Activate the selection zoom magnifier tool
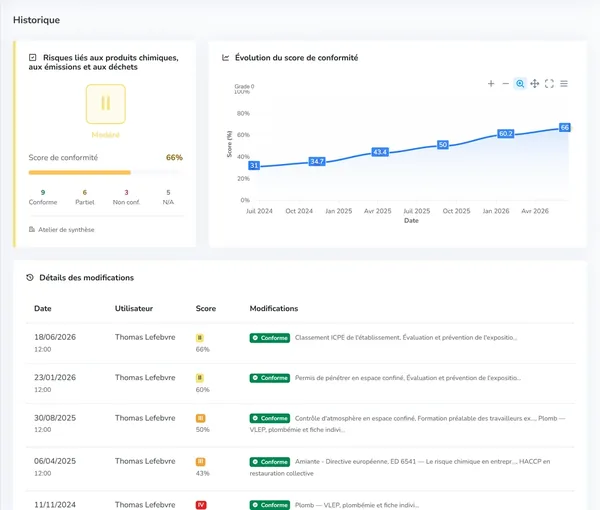 [x=520, y=83]
